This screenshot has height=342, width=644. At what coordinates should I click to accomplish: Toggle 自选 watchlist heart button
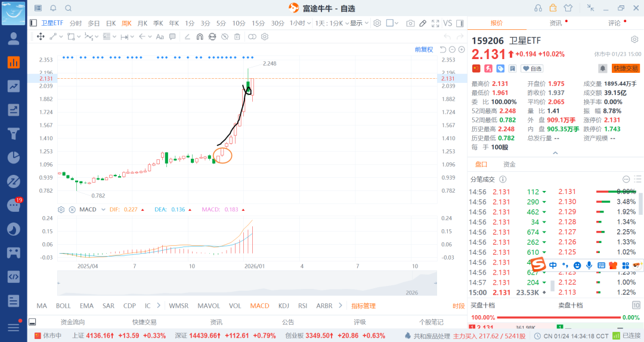532,69
